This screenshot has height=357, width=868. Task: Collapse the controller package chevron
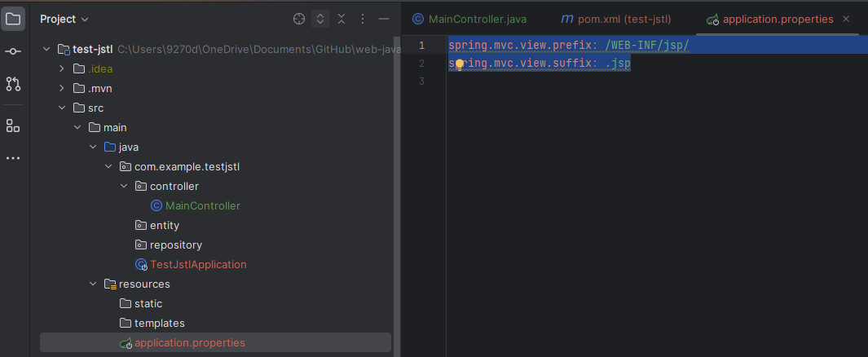coord(124,187)
